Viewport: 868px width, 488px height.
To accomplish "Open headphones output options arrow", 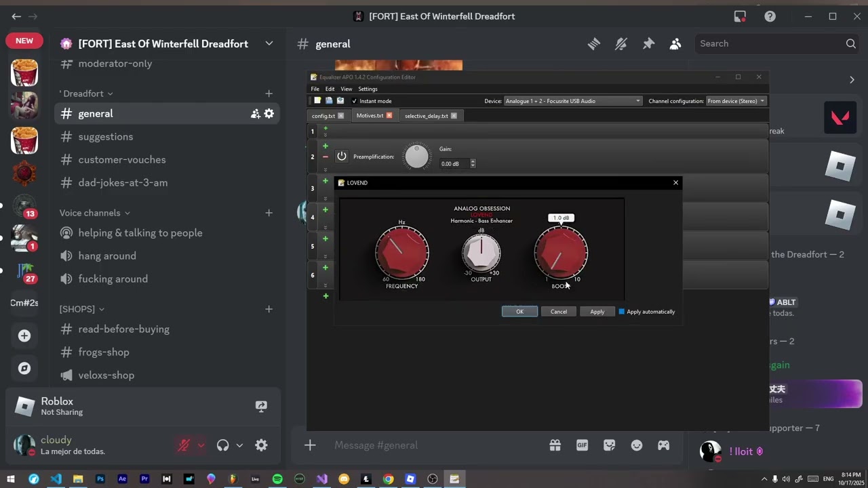I will pos(239,445).
